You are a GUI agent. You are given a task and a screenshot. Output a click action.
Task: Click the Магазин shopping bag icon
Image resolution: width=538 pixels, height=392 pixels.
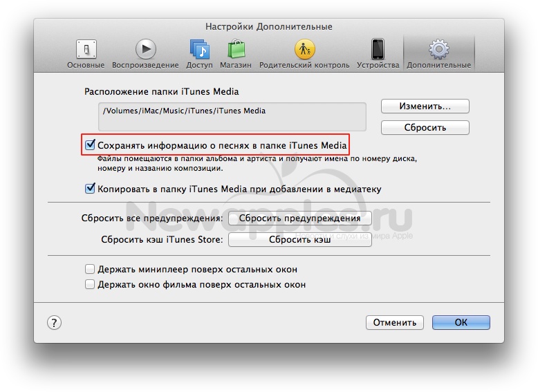(x=236, y=50)
